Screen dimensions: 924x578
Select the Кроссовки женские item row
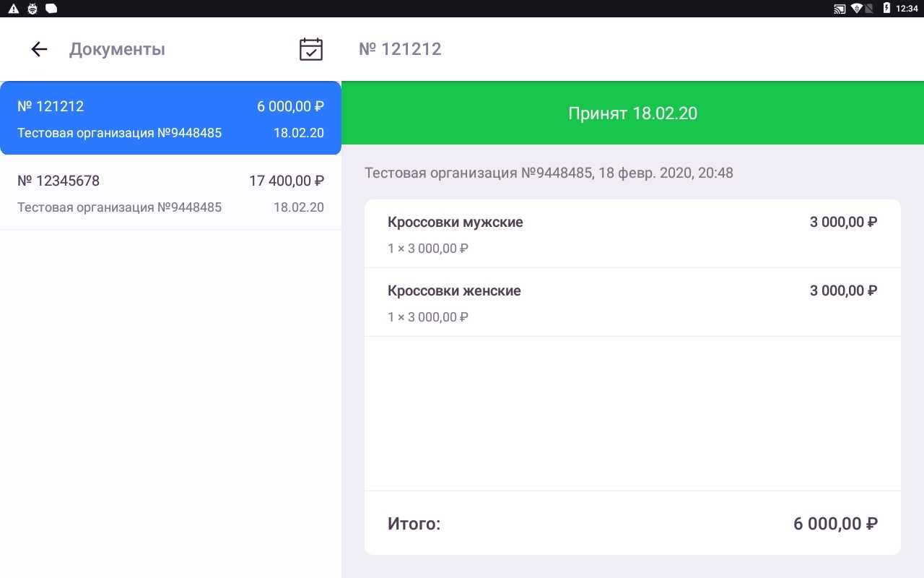632,303
